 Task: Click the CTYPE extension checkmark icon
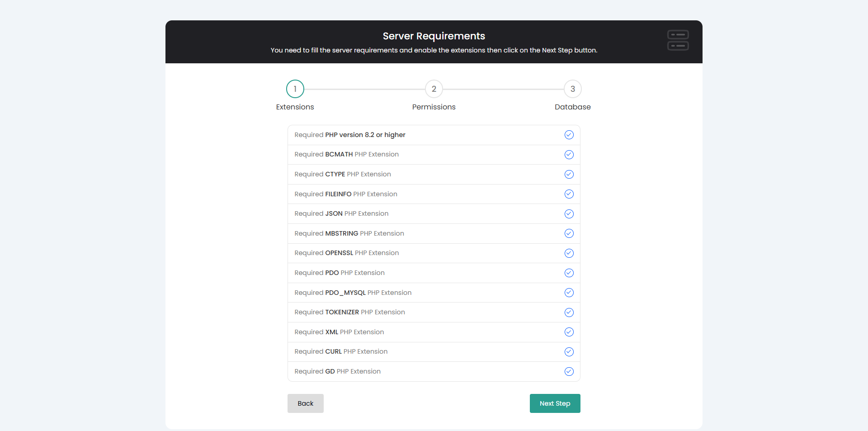[x=569, y=174]
